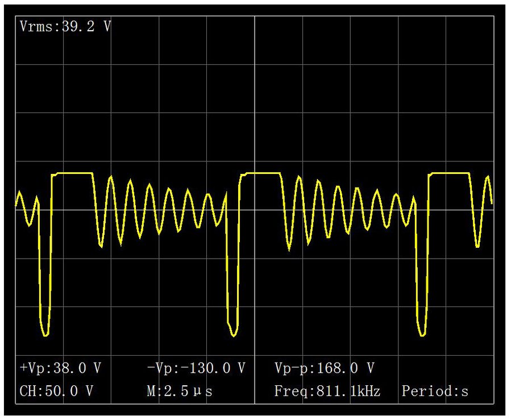Screen dimensions: 511x420
Task: Click the Period readout label
Action: (x=435, y=391)
